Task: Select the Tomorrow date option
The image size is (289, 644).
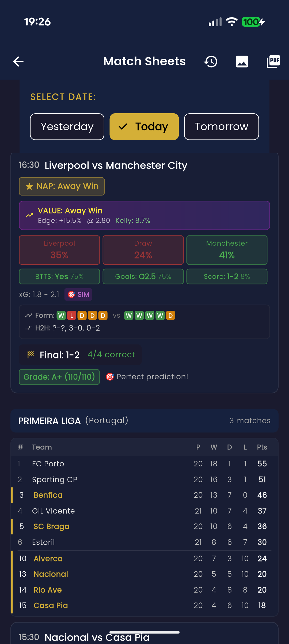Action: coord(221,126)
